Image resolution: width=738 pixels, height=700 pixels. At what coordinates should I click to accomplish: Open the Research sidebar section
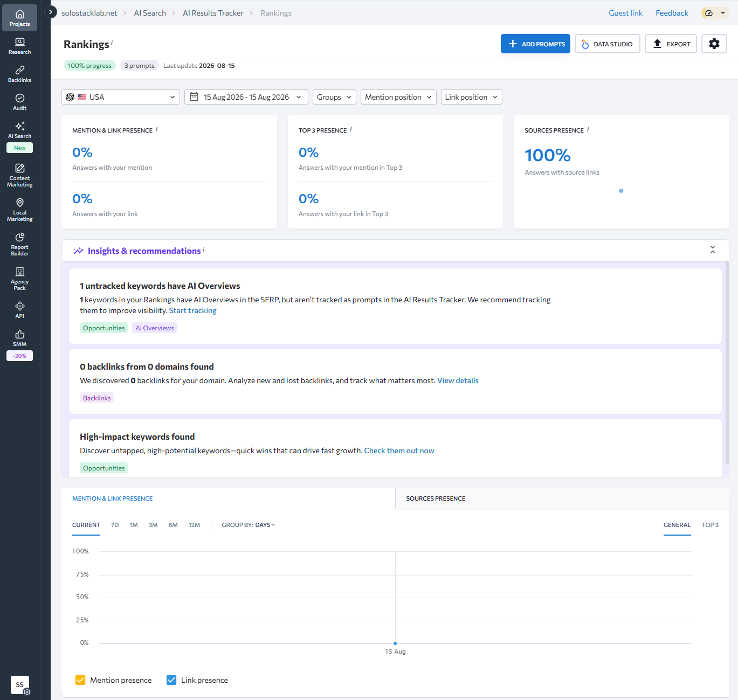(x=19, y=46)
